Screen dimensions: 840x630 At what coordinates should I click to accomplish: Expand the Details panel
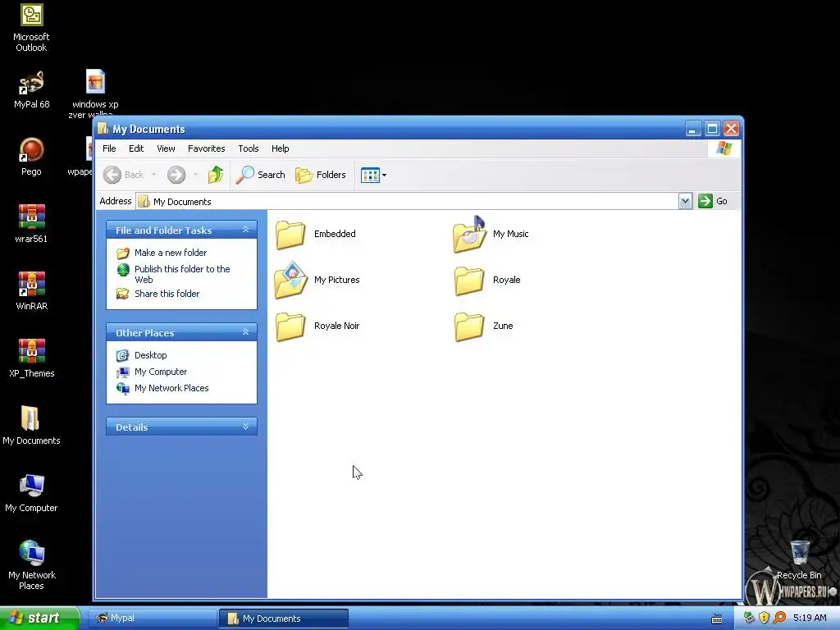[245, 427]
